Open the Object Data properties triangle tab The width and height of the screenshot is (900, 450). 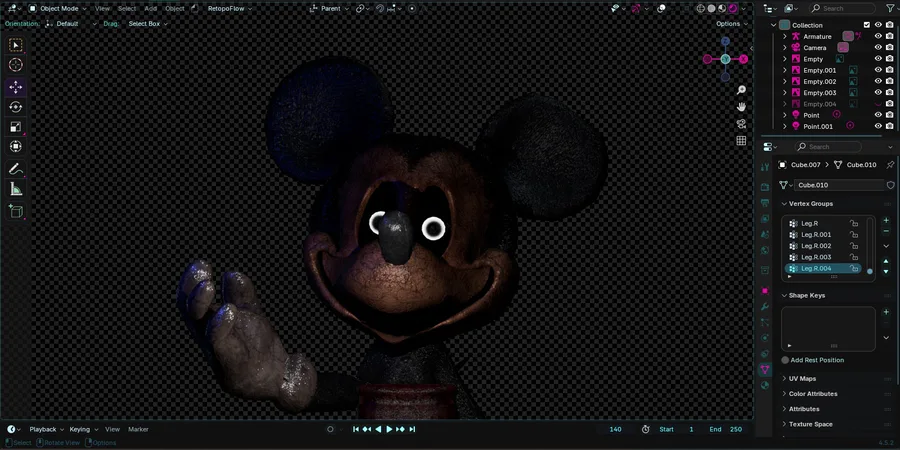(x=765, y=370)
